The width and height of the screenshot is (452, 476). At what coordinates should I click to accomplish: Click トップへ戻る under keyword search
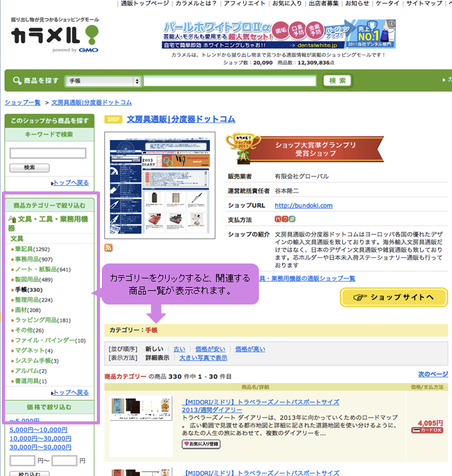pyautogui.click(x=71, y=183)
